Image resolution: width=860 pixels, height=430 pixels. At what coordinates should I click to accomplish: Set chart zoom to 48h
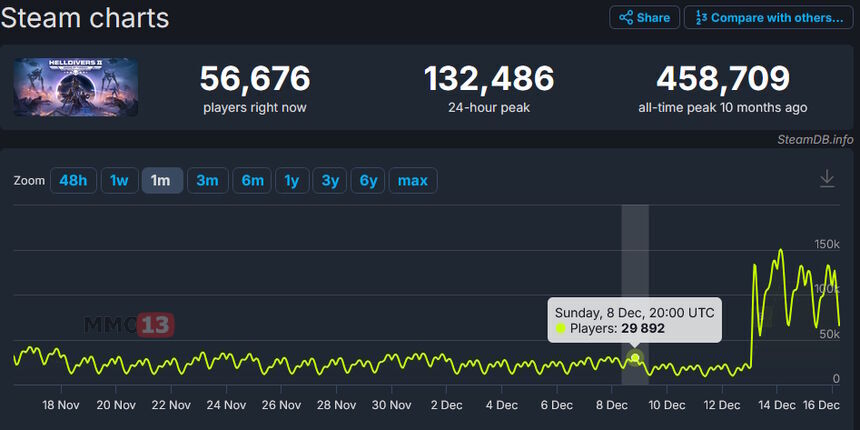click(x=72, y=181)
